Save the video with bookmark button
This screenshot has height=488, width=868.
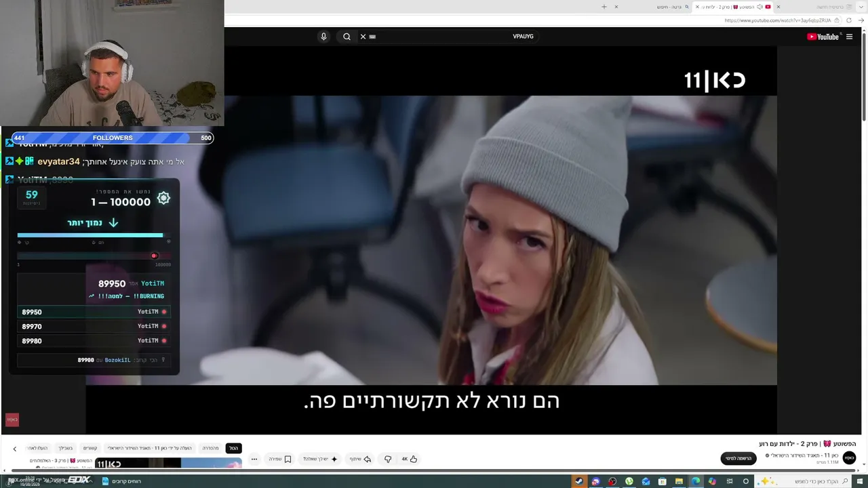pos(279,459)
